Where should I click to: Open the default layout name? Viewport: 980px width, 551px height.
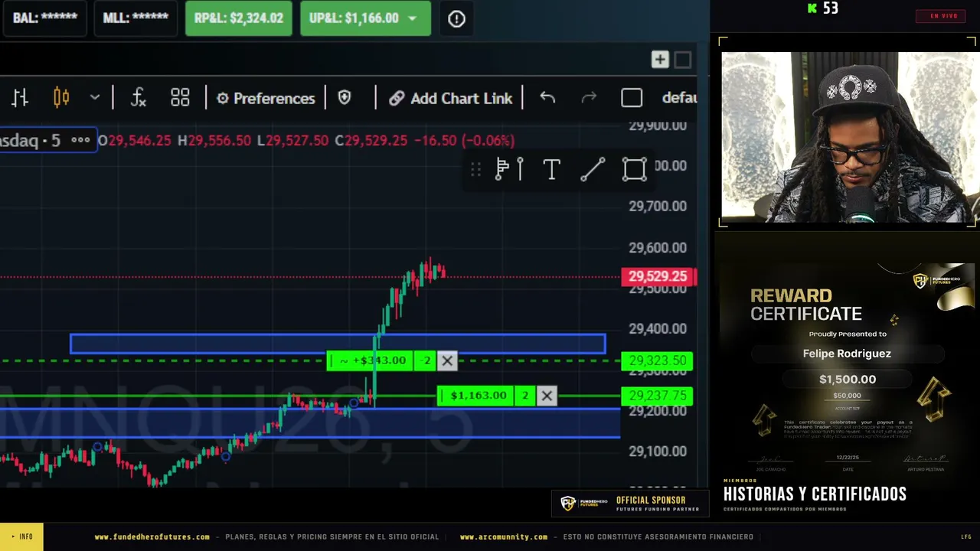[x=679, y=98]
